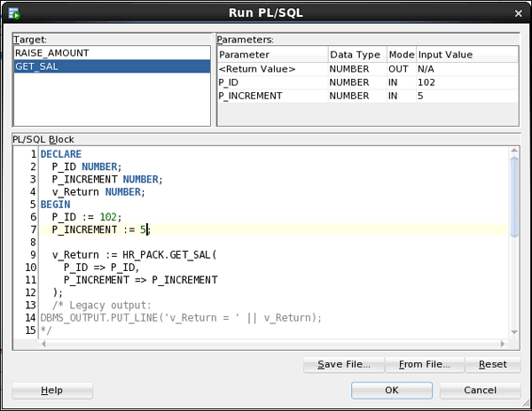The image size is (532, 411).
Task: Click Legacy output comment on line 13
Action: pos(102,306)
